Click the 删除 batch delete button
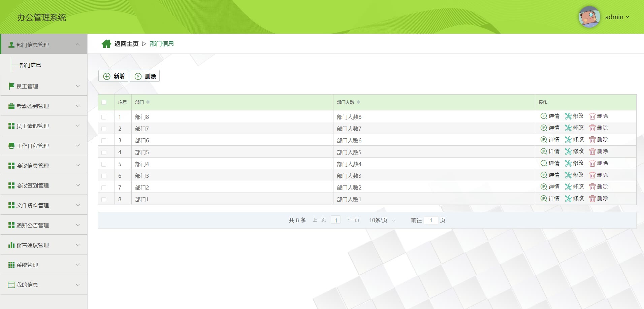The image size is (644, 309). point(145,76)
